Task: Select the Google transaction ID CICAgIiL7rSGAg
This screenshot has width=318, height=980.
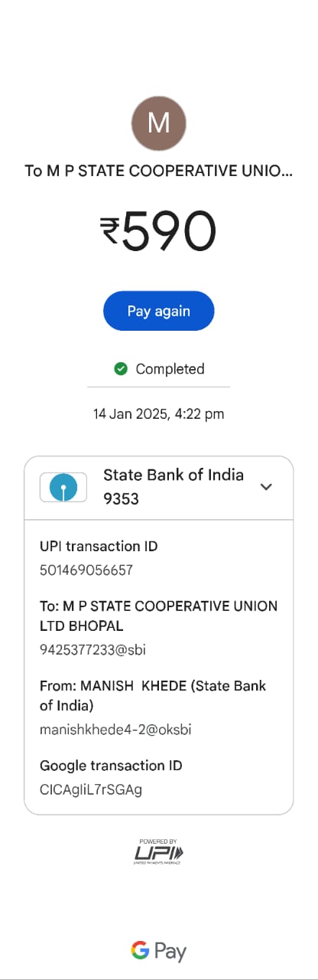Action: [x=91, y=789]
